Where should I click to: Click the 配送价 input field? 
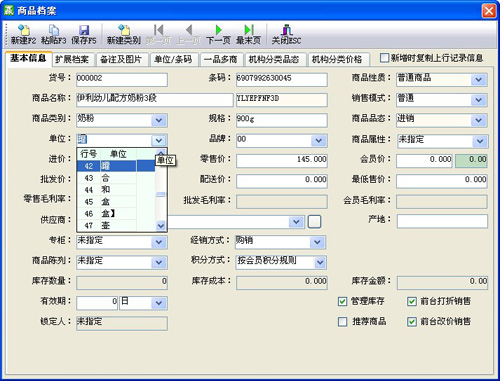click(x=282, y=181)
